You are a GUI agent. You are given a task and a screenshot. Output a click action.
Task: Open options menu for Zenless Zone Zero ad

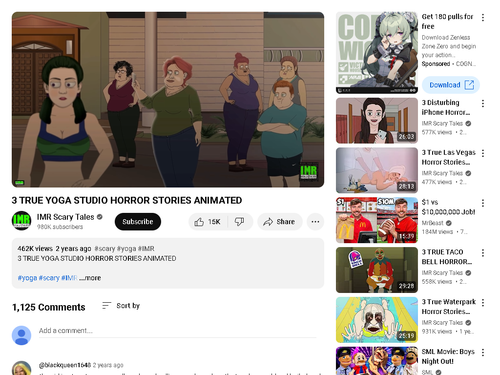483,18
